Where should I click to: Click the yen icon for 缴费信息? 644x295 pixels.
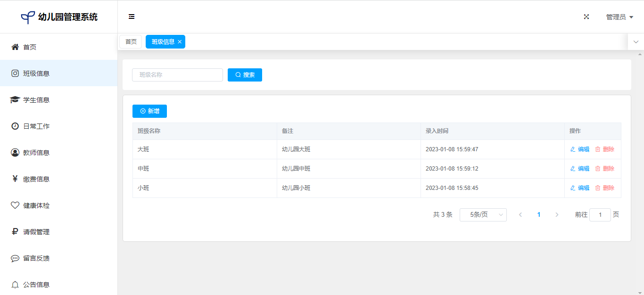pyautogui.click(x=15, y=179)
